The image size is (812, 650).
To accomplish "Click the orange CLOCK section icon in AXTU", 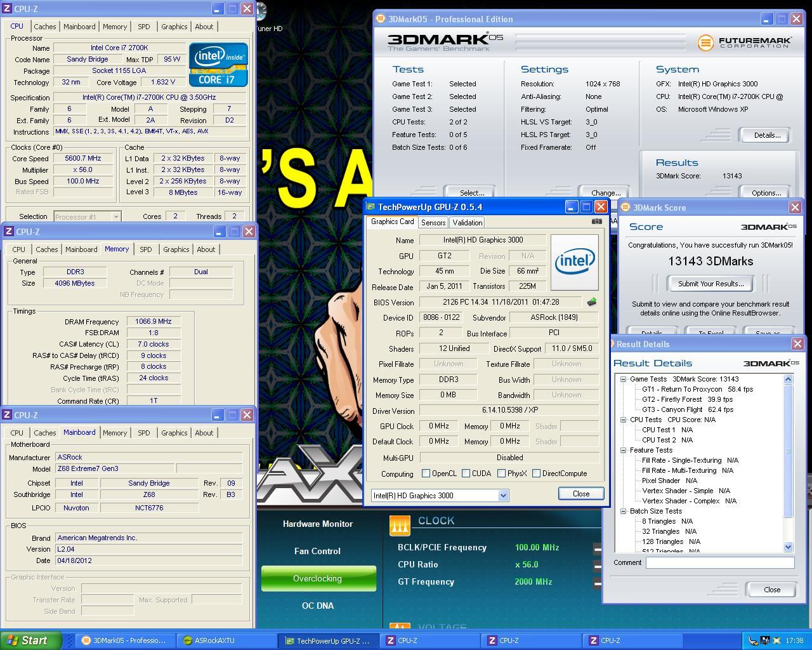I will pyautogui.click(x=399, y=525).
